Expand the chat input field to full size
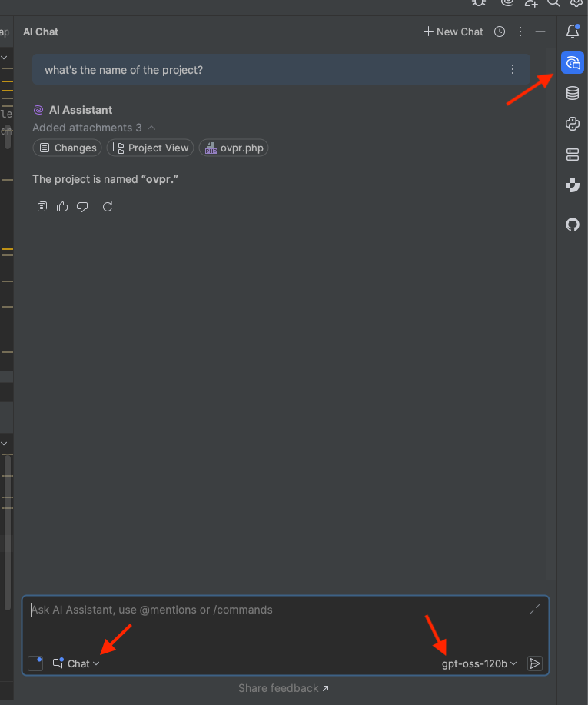Screen dimensions: 588x705 pos(535,609)
